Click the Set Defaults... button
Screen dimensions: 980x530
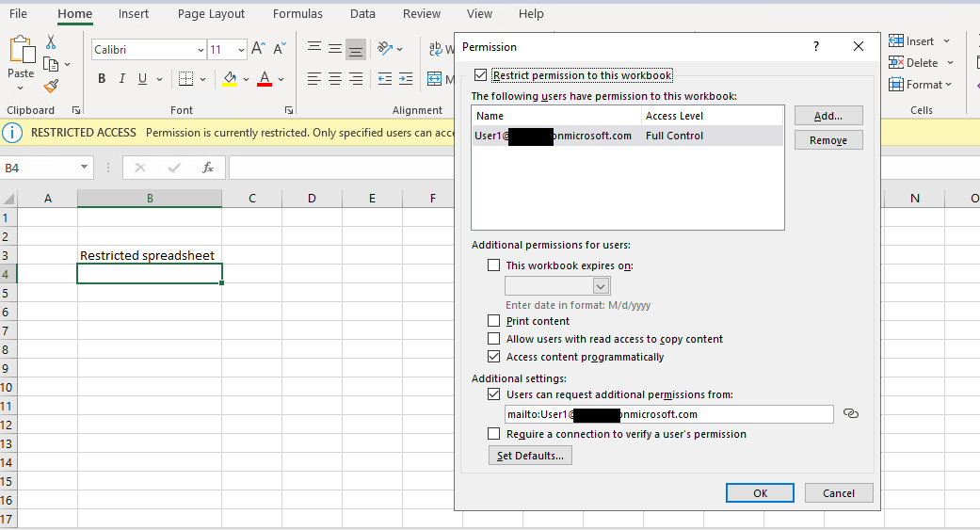530,456
